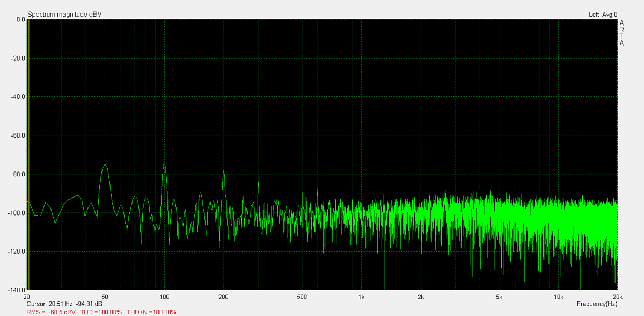Image resolution: width=644 pixels, height=316 pixels.
Task: Click the 100 Hz harmonic peak
Action: point(164,164)
